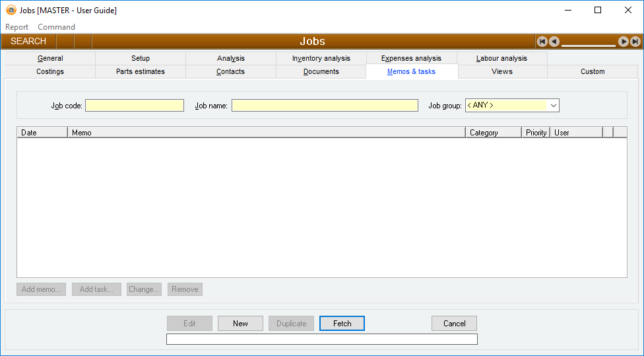Jump to the last record using navigation icon
This screenshot has width=644, height=356.
(635, 42)
